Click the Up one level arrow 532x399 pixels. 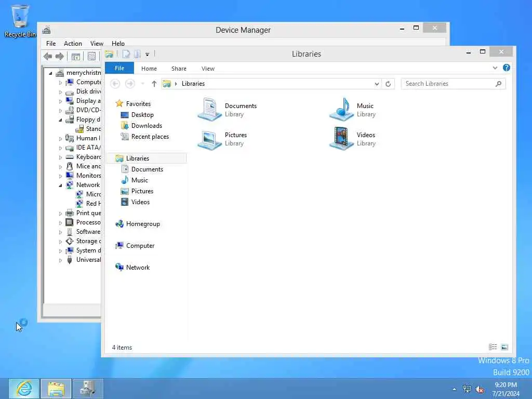click(154, 84)
